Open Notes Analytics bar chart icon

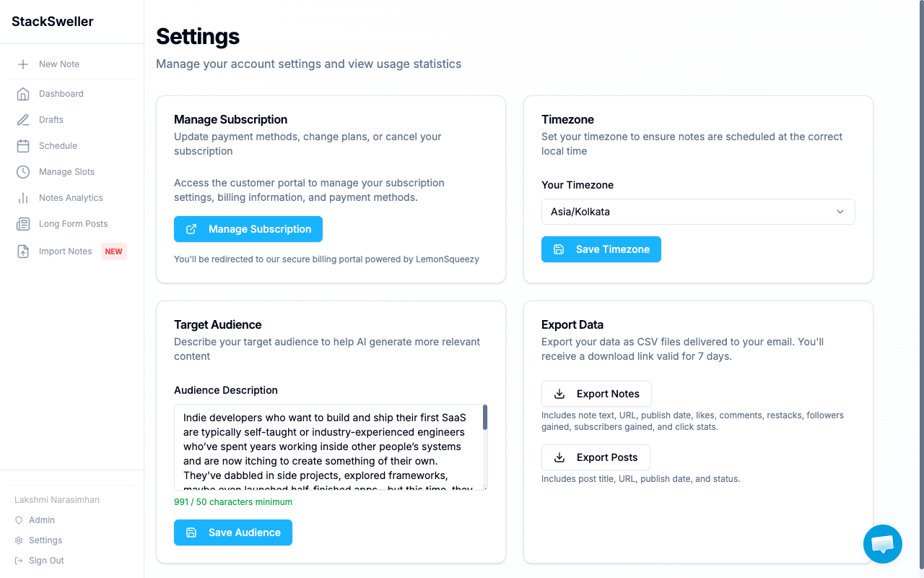pos(22,198)
